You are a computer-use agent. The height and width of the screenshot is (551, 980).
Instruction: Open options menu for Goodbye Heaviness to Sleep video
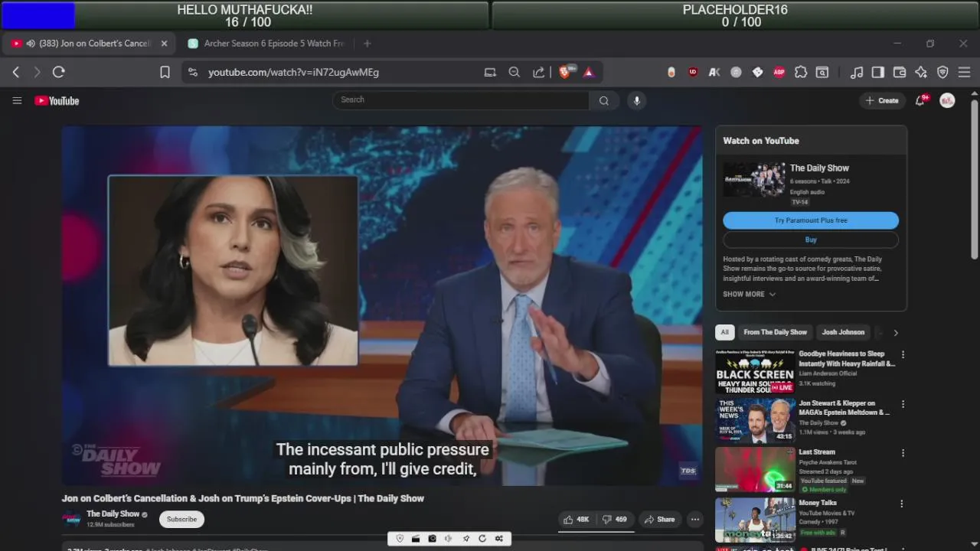(x=903, y=355)
